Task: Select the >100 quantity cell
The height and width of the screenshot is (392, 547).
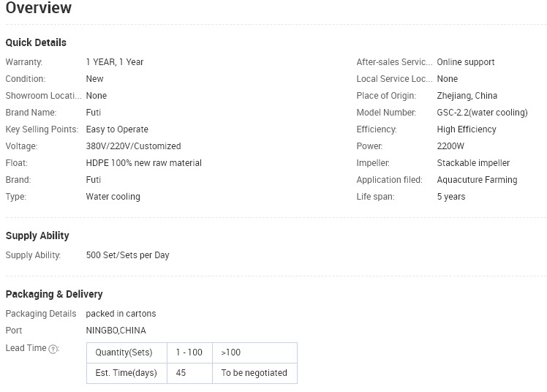Action: (254, 353)
